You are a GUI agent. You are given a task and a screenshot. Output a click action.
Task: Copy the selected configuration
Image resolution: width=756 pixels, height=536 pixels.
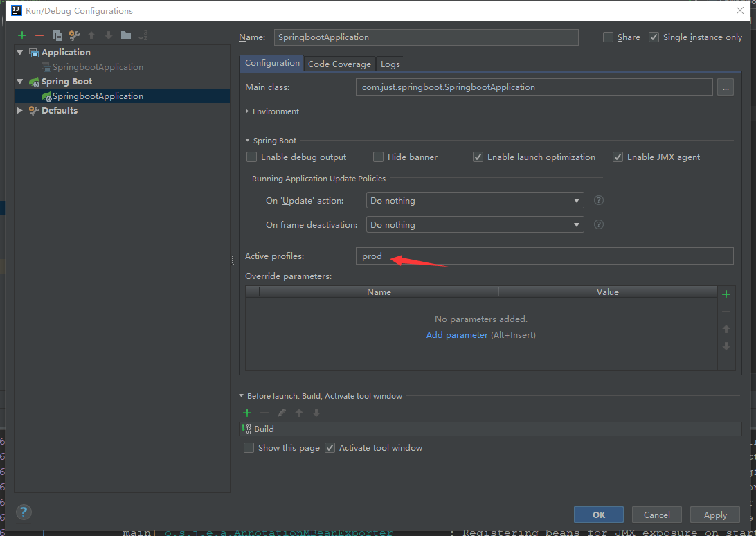57,35
